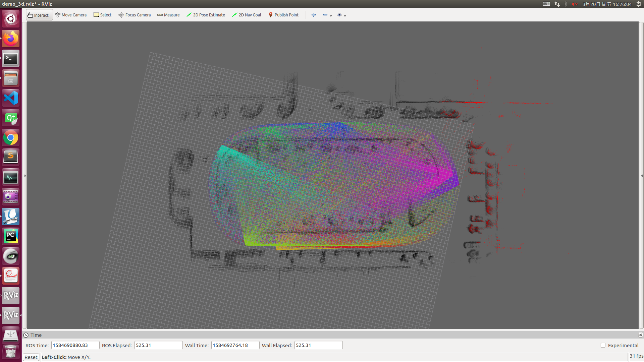
Task: Open System Monitor from the dock
Action: coord(11,177)
